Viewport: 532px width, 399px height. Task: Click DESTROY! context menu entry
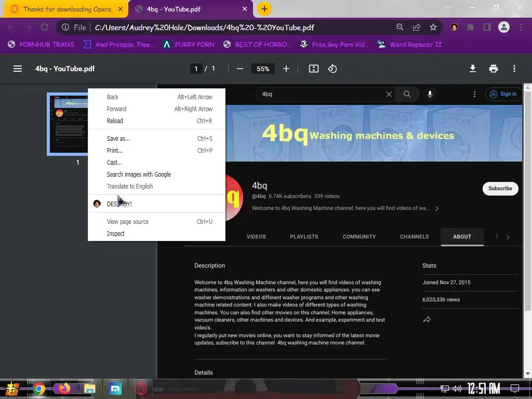click(x=156, y=204)
